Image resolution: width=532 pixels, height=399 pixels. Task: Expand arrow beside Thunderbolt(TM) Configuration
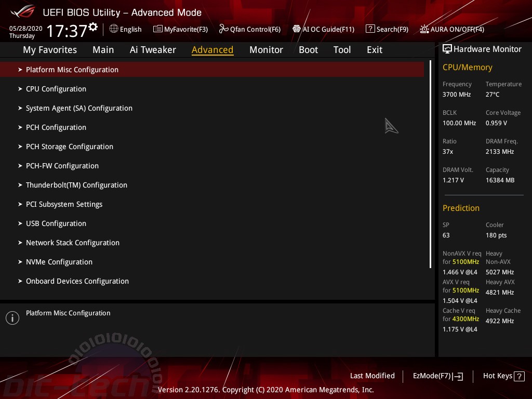point(20,185)
